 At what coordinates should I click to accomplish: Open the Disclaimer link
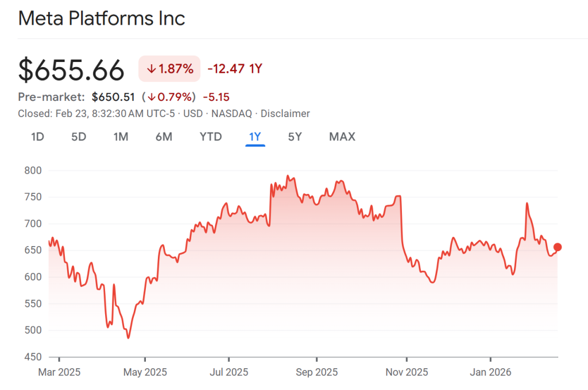pyautogui.click(x=285, y=114)
